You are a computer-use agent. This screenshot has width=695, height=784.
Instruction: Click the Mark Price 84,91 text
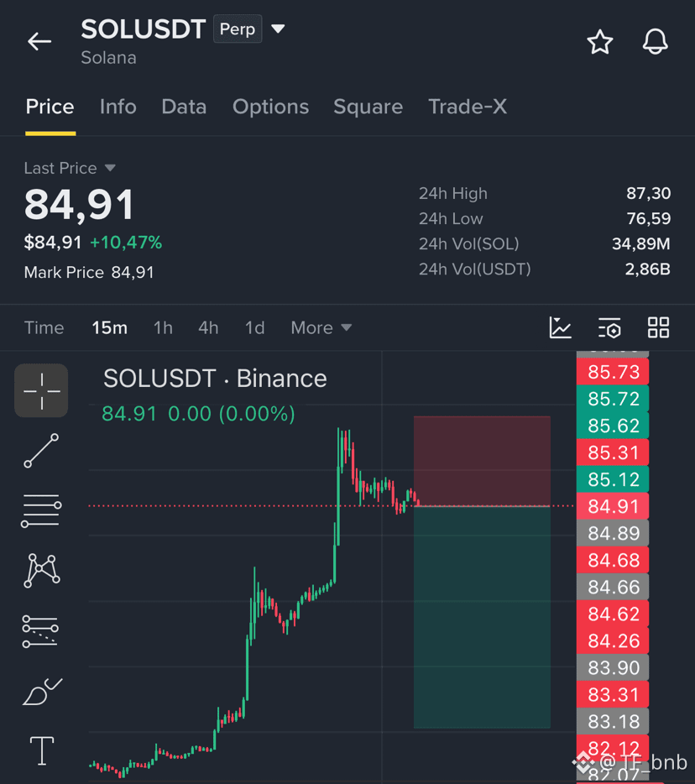pos(89,273)
